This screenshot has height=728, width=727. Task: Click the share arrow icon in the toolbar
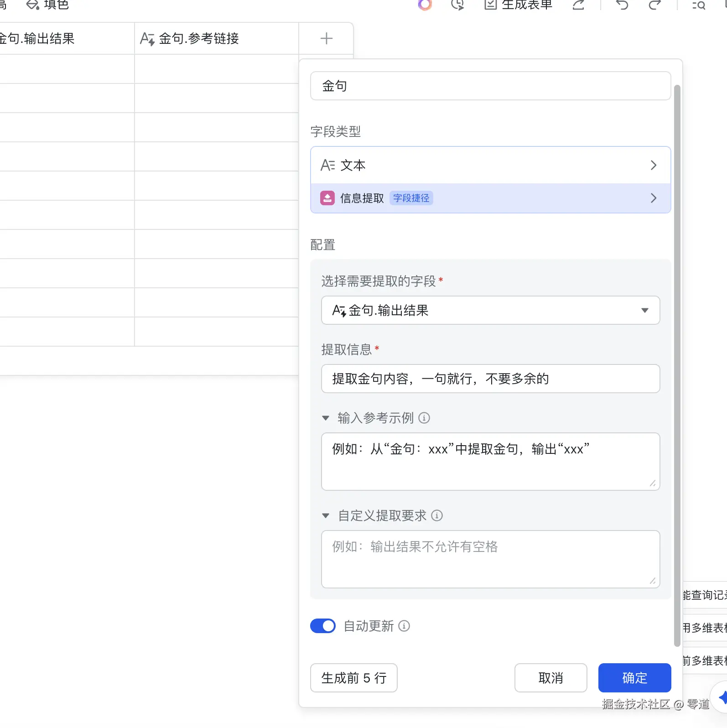pos(578,5)
